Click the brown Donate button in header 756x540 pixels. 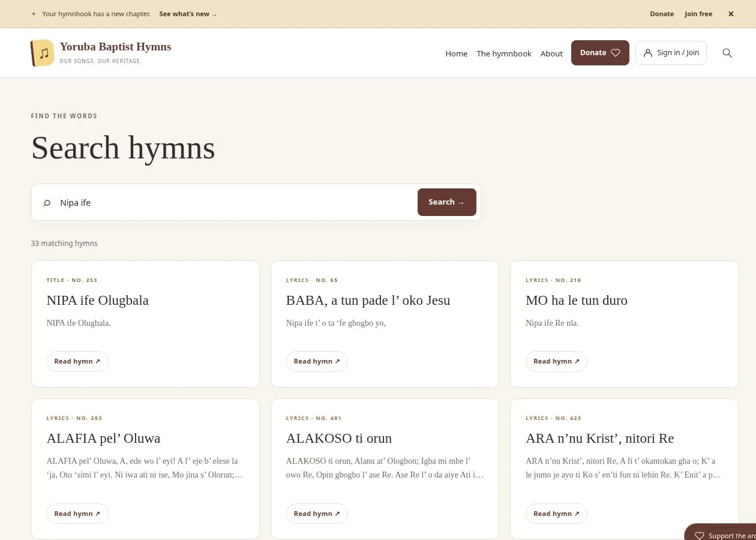(600, 53)
